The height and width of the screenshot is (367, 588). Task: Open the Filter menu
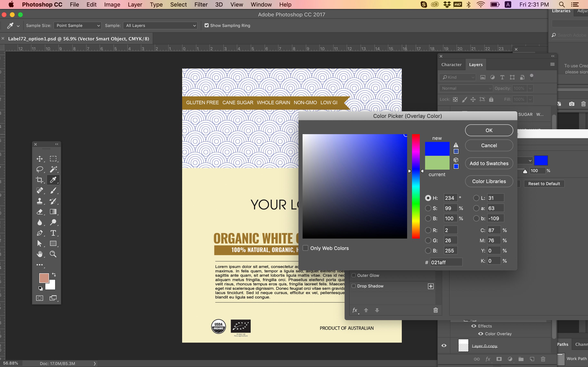(201, 5)
